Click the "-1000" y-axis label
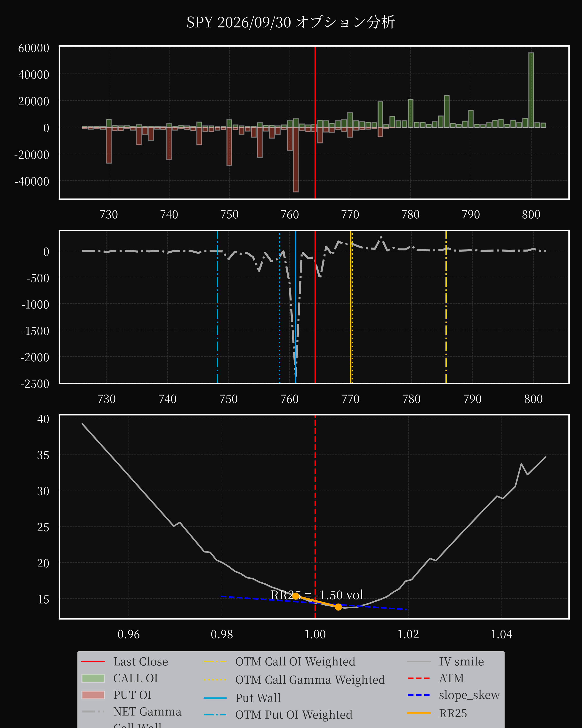 point(35,305)
